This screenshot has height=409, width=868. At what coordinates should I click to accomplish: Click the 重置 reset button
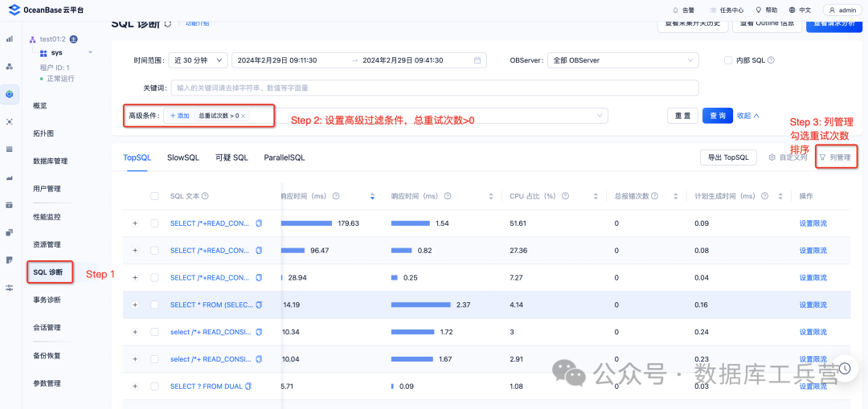(682, 116)
